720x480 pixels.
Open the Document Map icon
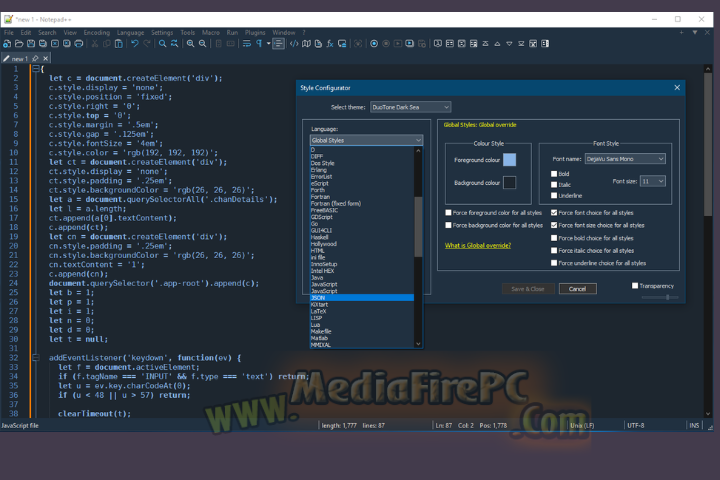[x=306, y=44]
